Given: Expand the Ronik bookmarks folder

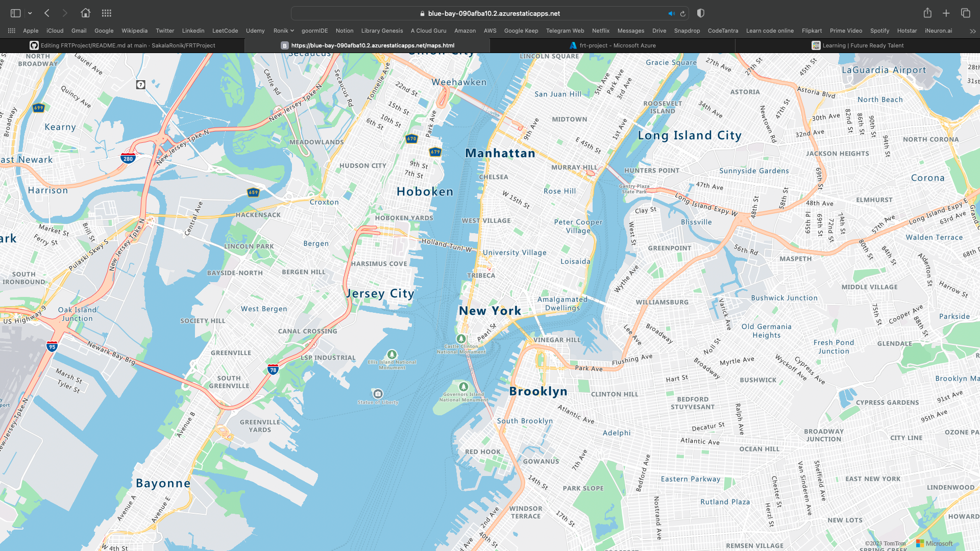Looking at the screenshot, I should tap(284, 31).
